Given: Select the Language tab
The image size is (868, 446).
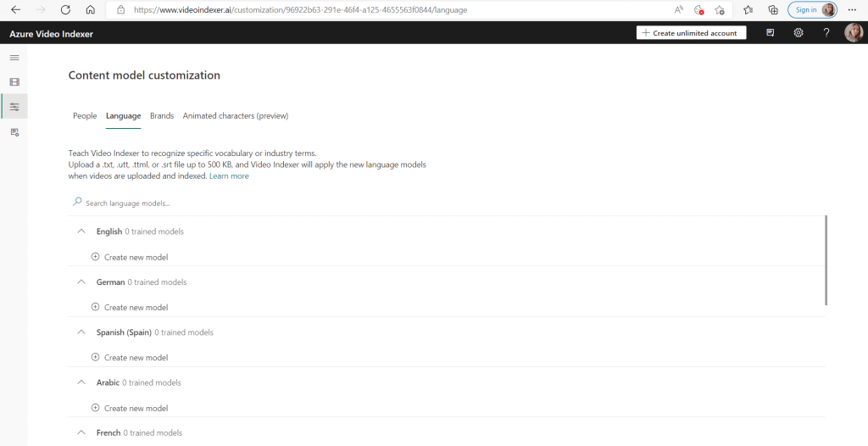Looking at the screenshot, I should click(x=124, y=116).
